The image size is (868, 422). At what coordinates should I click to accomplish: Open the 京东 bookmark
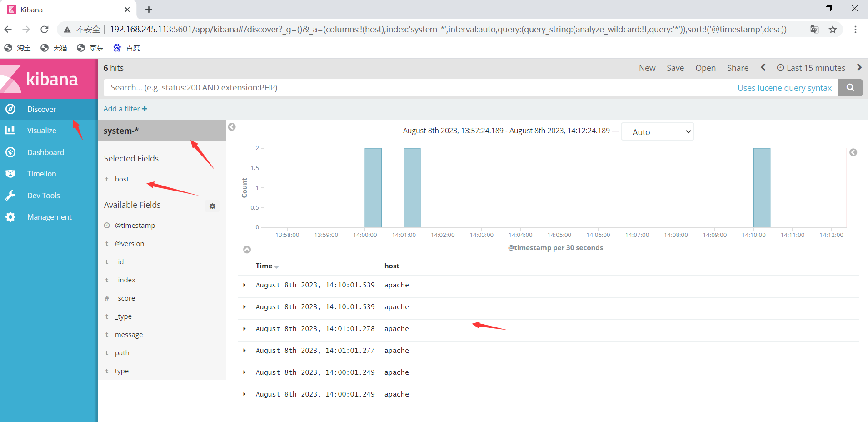pos(90,48)
